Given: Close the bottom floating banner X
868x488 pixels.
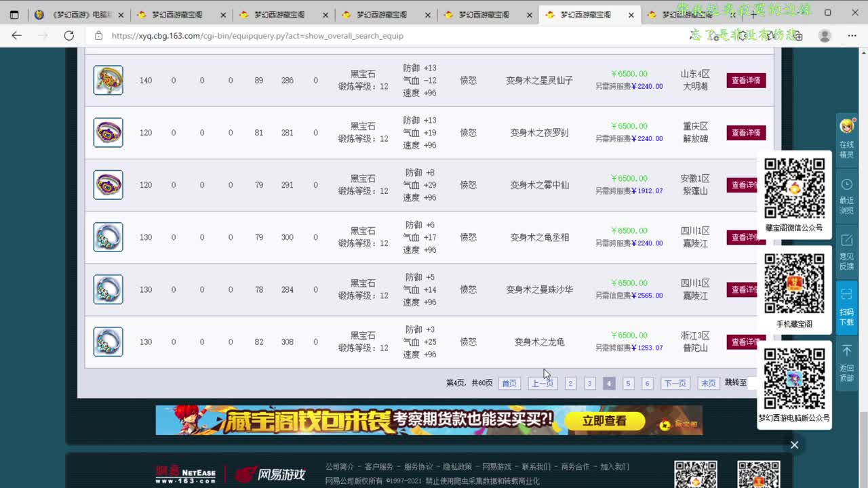Looking at the screenshot, I should coord(794,445).
